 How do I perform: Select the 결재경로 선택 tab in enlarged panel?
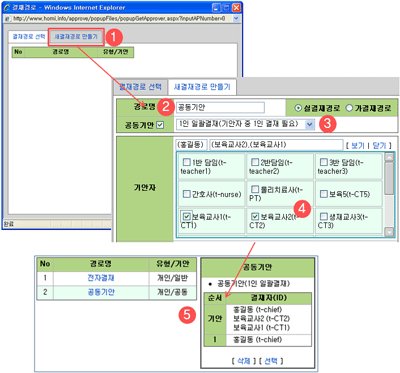140,87
